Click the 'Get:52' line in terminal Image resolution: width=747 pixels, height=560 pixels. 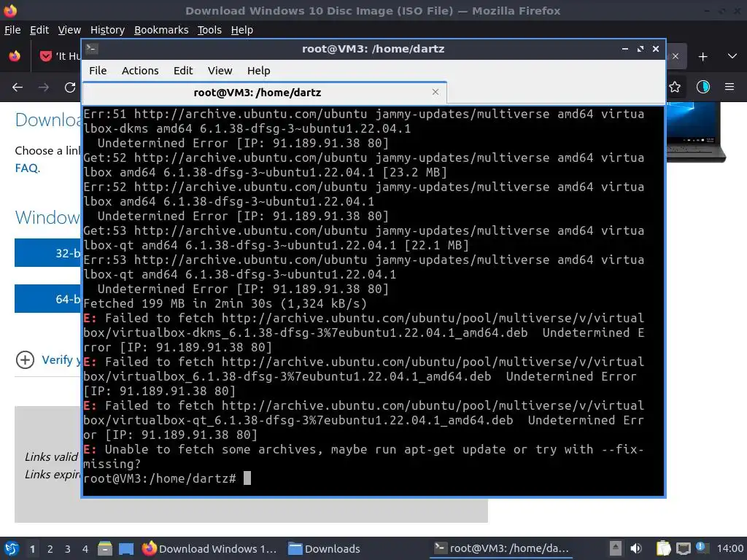(363, 165)
